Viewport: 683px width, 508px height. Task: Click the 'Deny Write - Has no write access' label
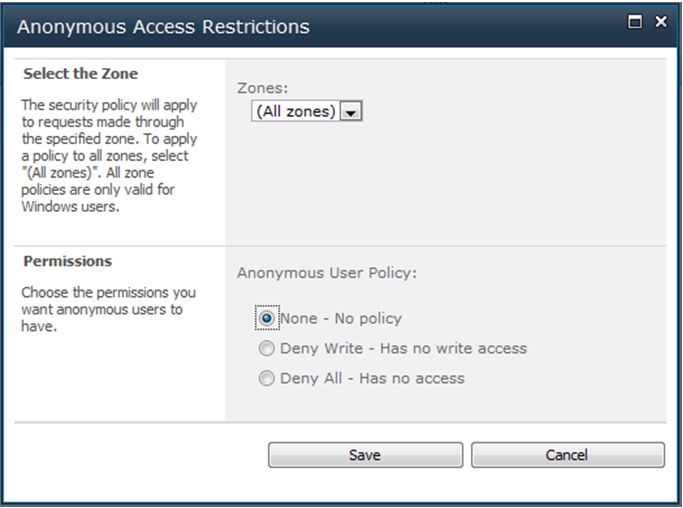(403, 349)
